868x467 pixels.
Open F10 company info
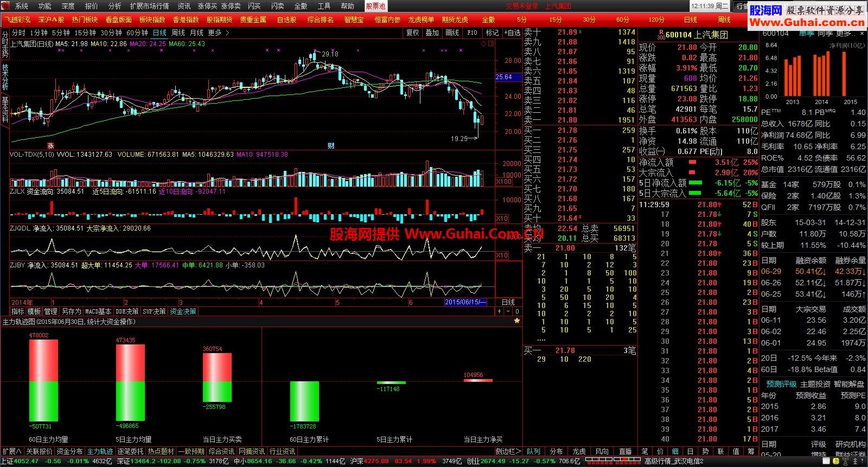[x=472, y=33]
